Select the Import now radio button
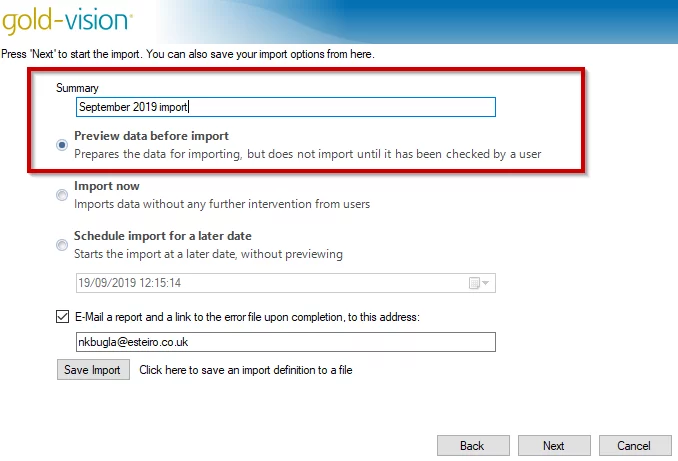Image resolution: width=678 pixels, height=461 pixels. [x=62, y=195]
